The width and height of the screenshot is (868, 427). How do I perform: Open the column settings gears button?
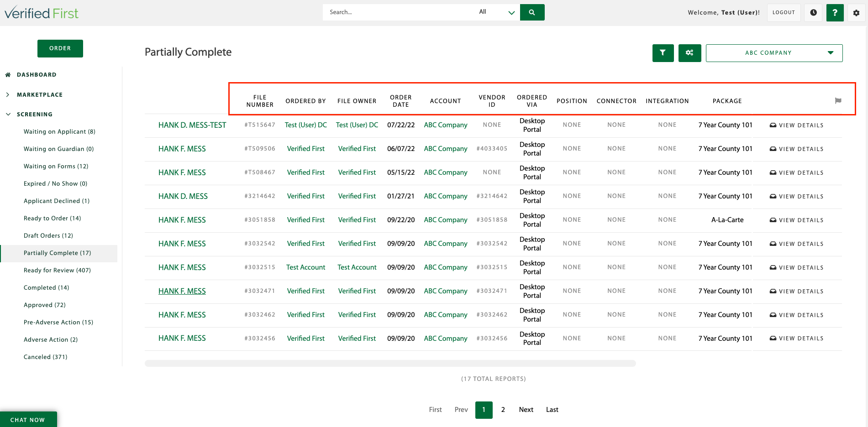click(x=689, y=53)
